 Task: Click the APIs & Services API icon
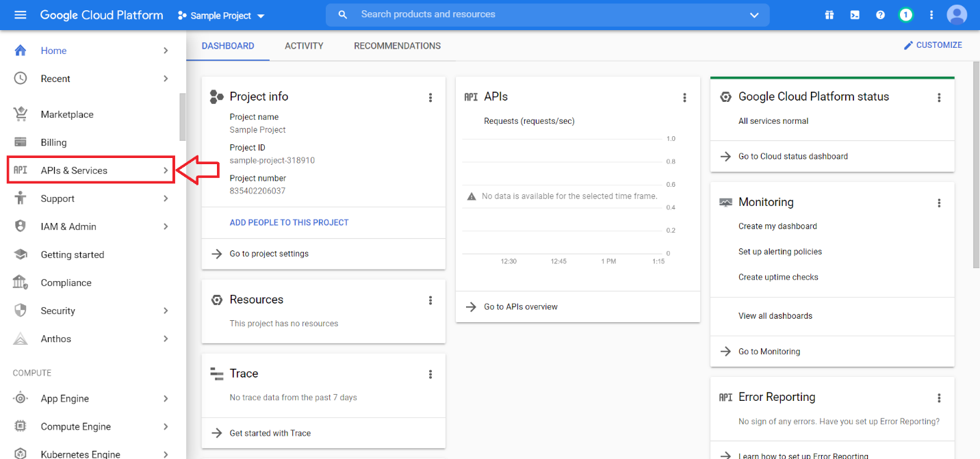(x=21, y=170)
